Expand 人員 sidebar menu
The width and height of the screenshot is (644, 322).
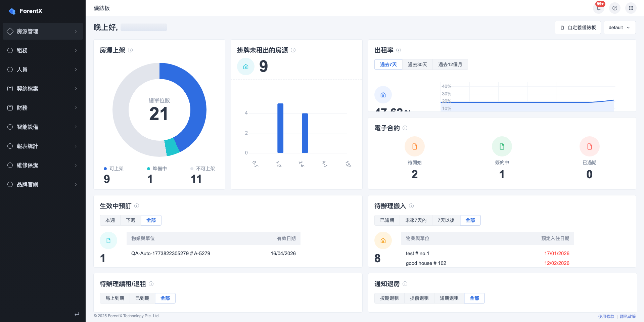click(x=43, y=70)
